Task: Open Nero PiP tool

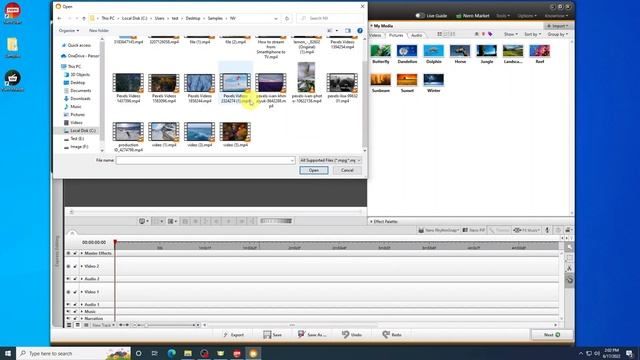Action: tap(473, 230)
